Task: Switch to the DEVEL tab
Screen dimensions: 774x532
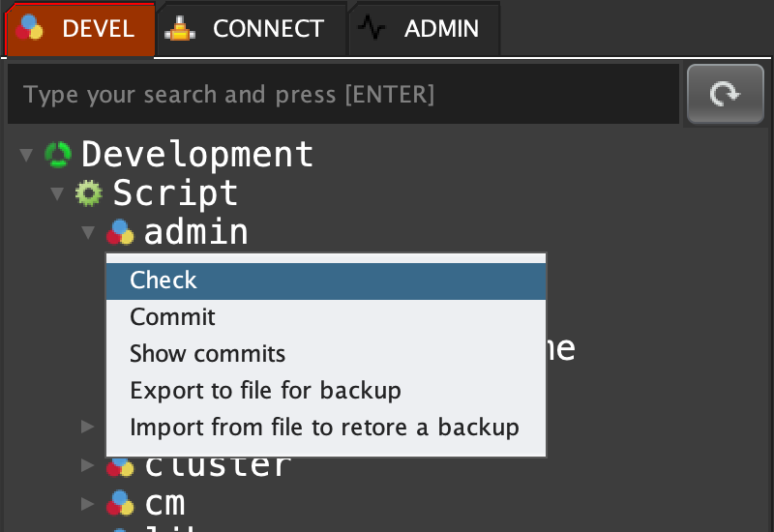Action: coord(79,29)
